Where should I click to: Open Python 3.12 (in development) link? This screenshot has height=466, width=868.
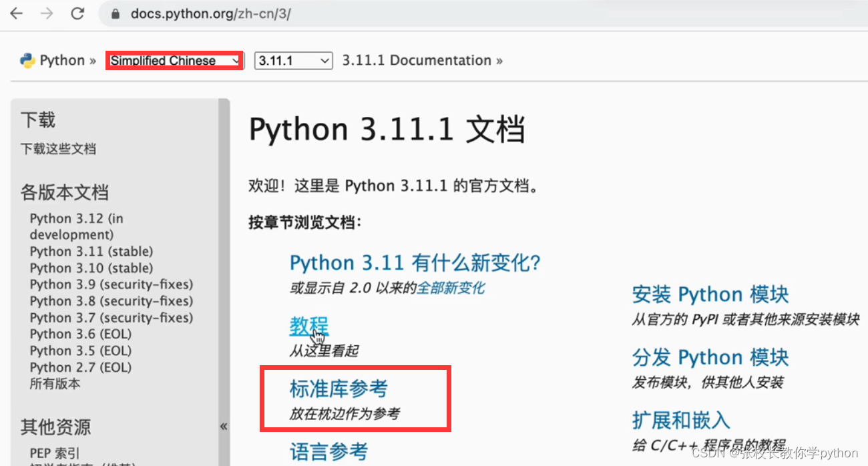(77, 226)
